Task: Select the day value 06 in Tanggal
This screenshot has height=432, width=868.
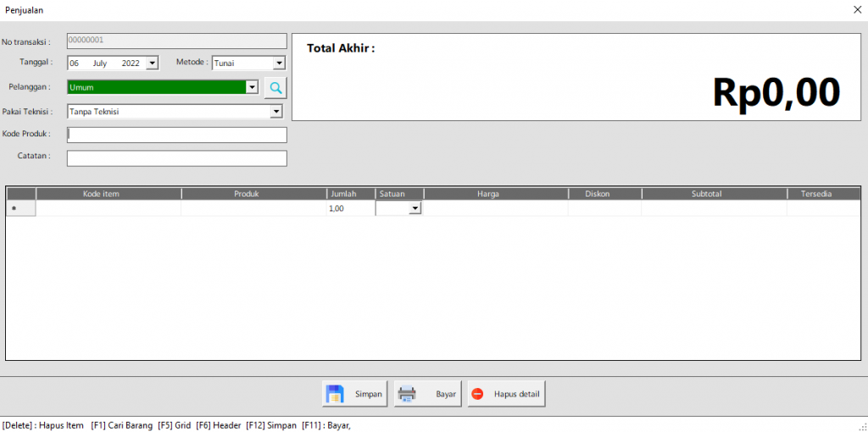Action: 75,63
